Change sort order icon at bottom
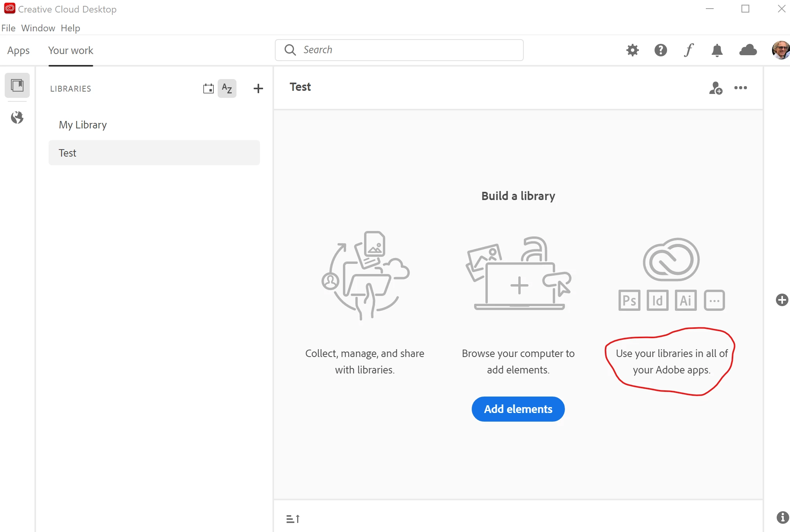This screenshot has height=532, width=790. pos(293,519)
